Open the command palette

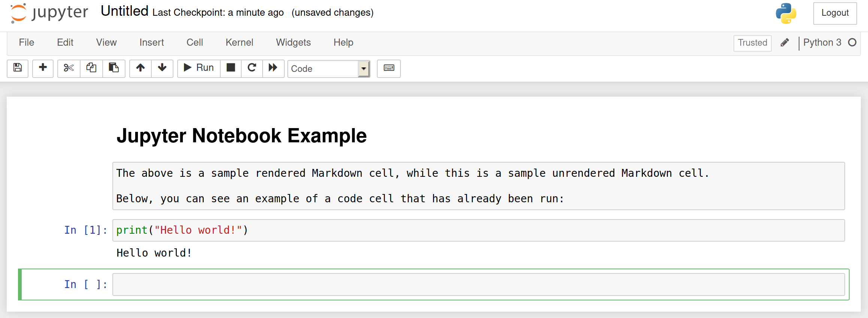388,69
